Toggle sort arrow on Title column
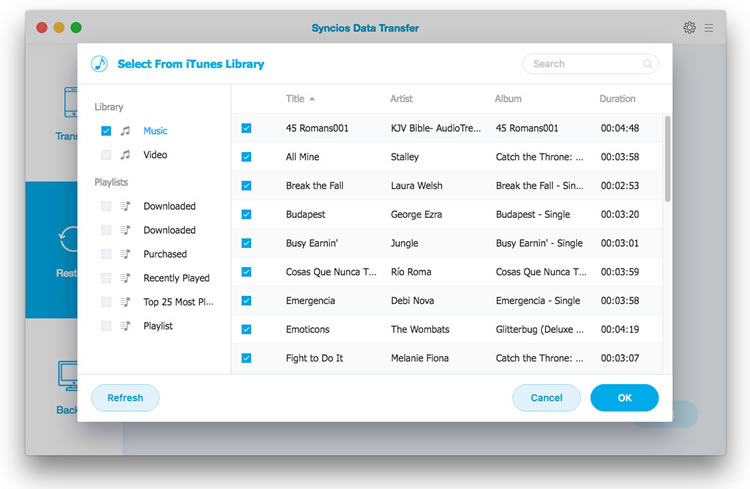The image size is (750, 489). [312, 99]
